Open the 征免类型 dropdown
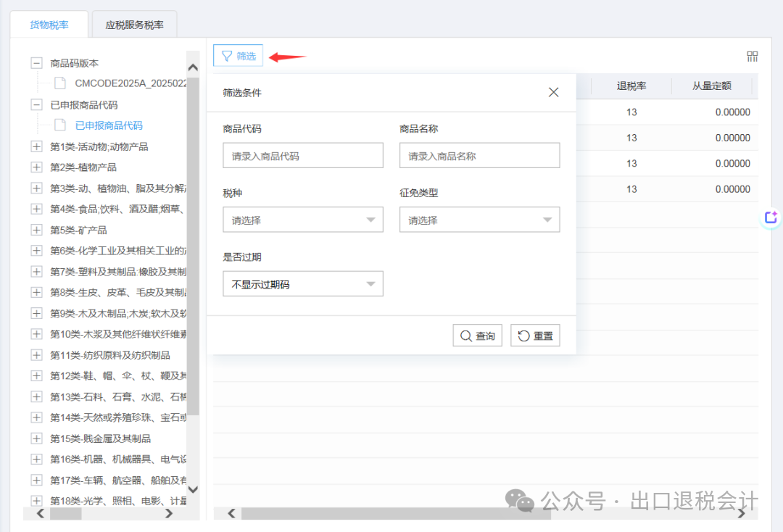This screenshot has width=783, height=532. pyautogui.click(x=479, y=220)
